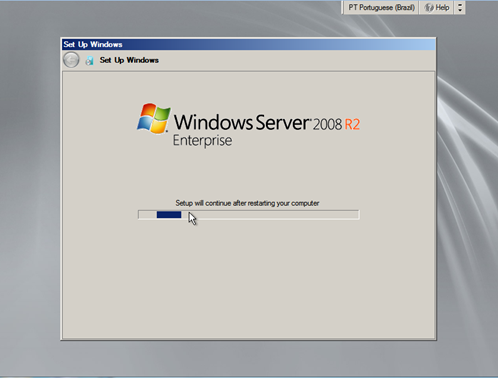The width and height of the screenshot is (498, 378).
Task: Click the orange R2 label
Action: point(352,124)
